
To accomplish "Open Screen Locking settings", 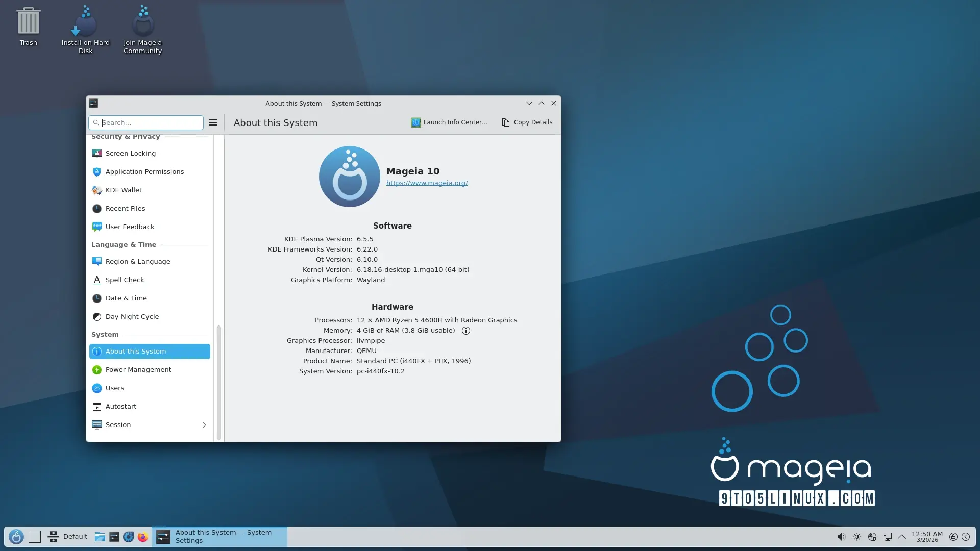I will [131, 154].
